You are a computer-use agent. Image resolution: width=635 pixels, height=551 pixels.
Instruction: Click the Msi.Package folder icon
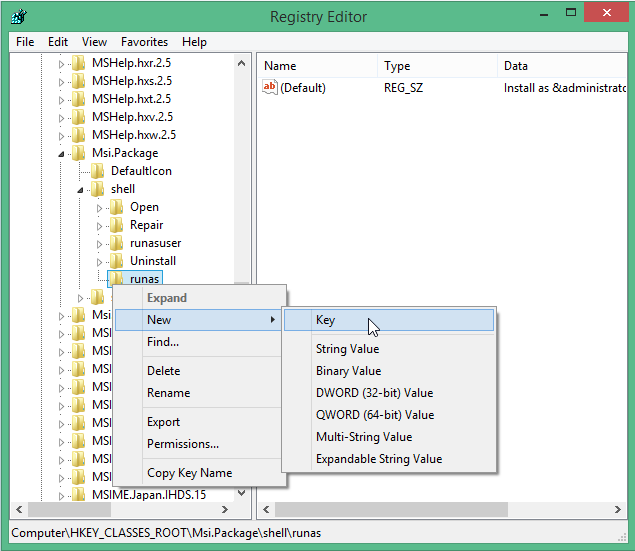(x=78, y=153)
